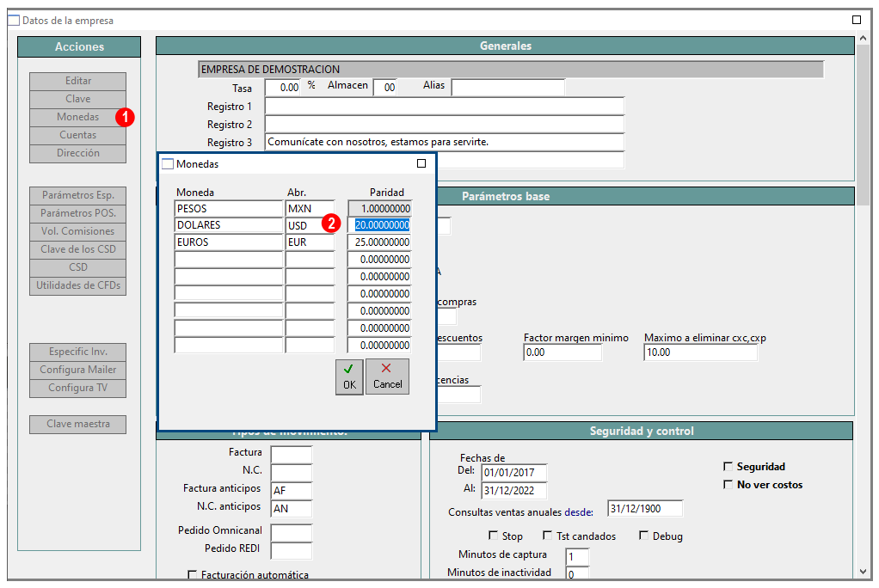
Task: Open Parámetros POS. settings
Action: pos(78,213)
